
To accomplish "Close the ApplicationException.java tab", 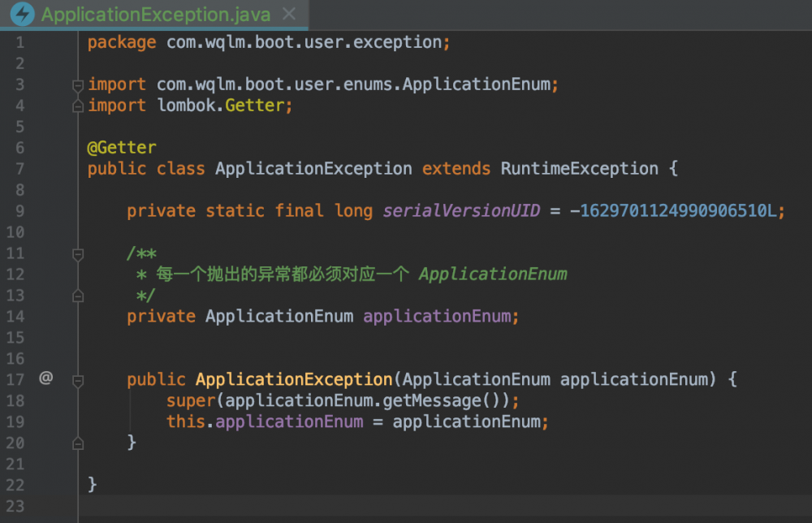I will point(288,14).
